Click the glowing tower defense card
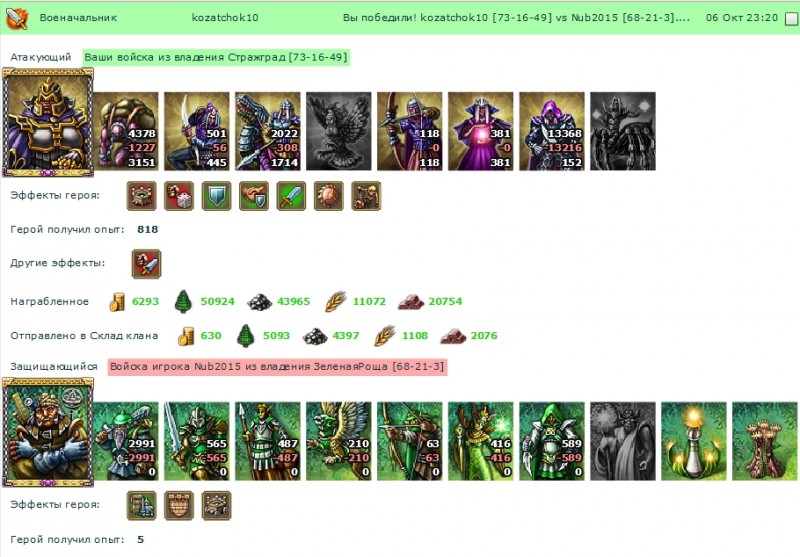The width and height of the screenshot is (800, 557). 693,441
